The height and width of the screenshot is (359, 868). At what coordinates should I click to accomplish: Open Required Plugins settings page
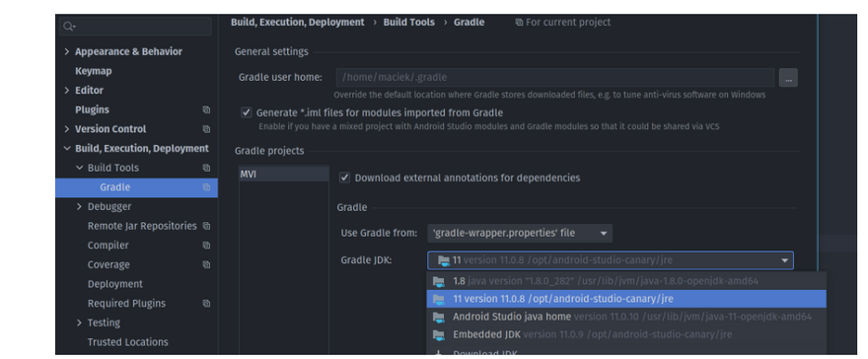[x=126, y=303]
